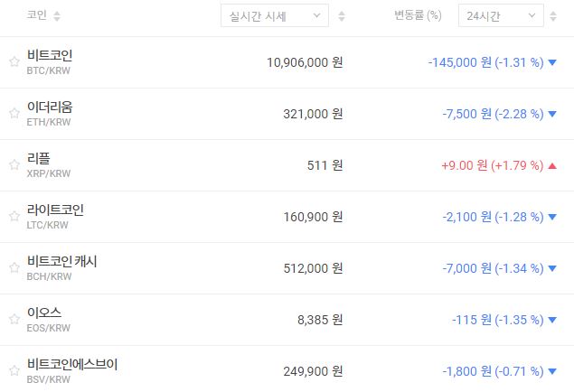Click Bitcoin's blue down-triangle indicator

tap(552, 62)
